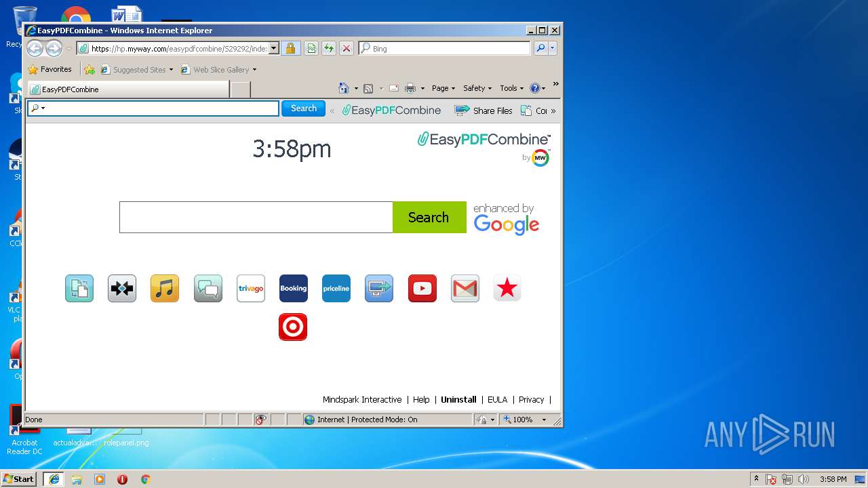Open the EULA footer link
The height and width of the screenshot is (488, 868).
pos(497,400)
